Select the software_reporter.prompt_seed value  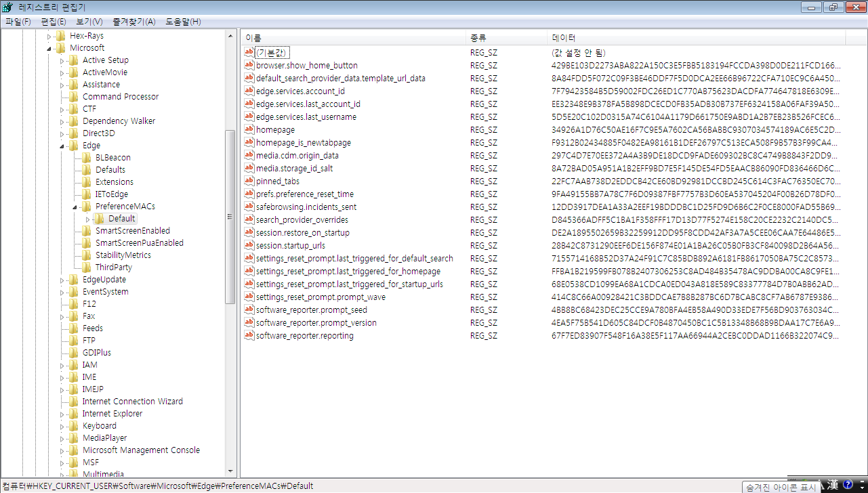311,309
